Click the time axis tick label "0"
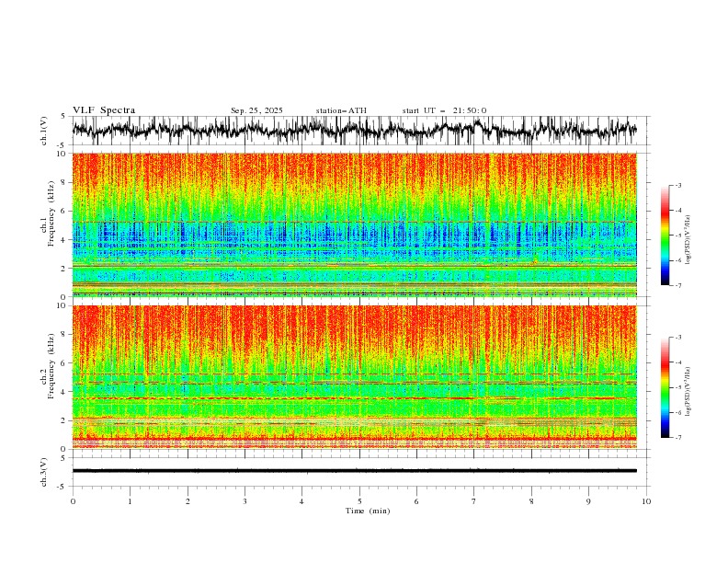 73,501
